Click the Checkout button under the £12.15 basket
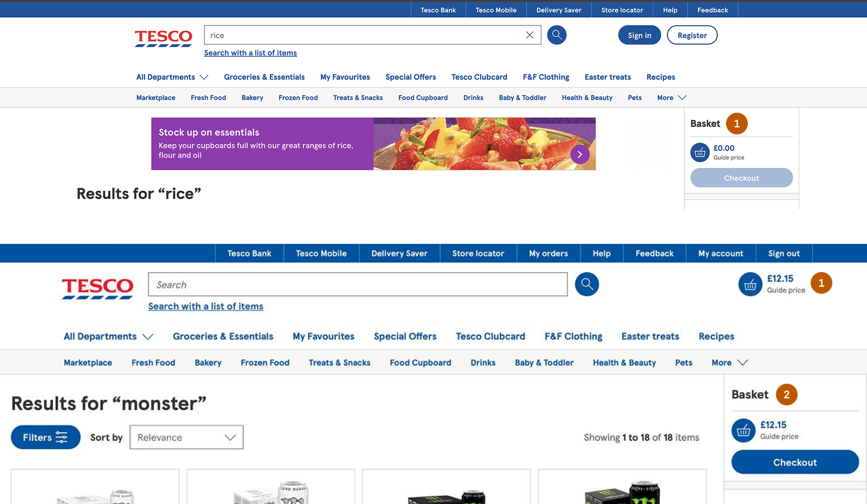 [794, 462]
